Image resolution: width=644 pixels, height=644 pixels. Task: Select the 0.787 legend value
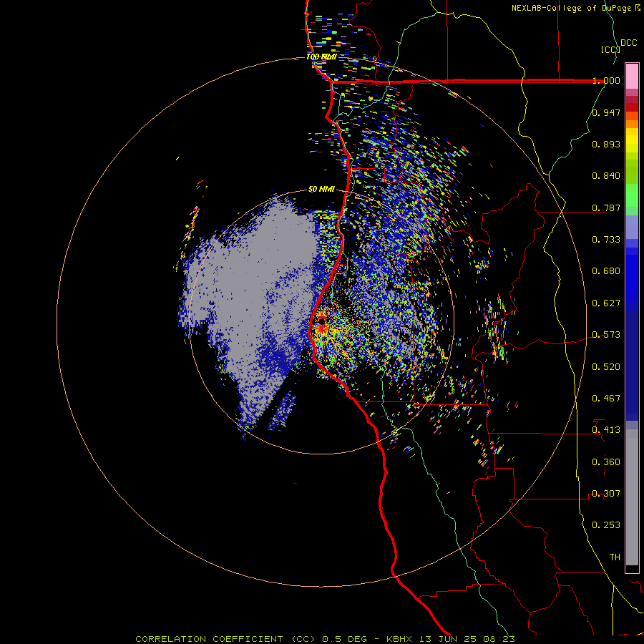[606, 208]
